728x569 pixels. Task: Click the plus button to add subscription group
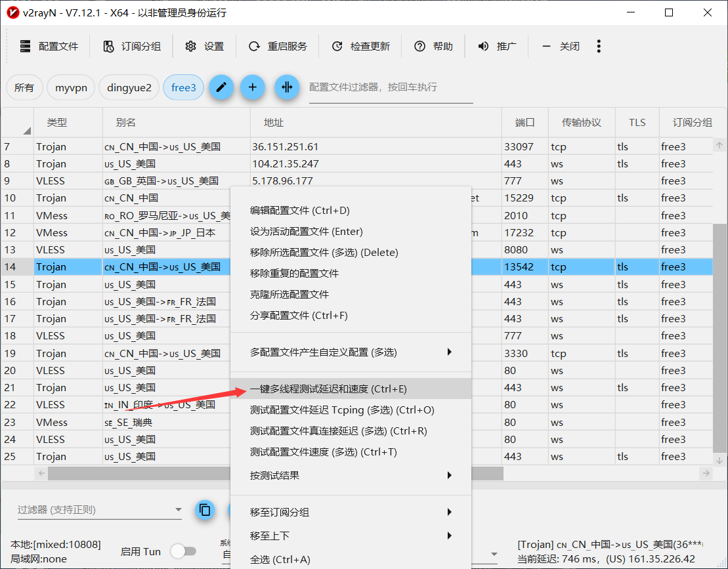tap(253, 87)
